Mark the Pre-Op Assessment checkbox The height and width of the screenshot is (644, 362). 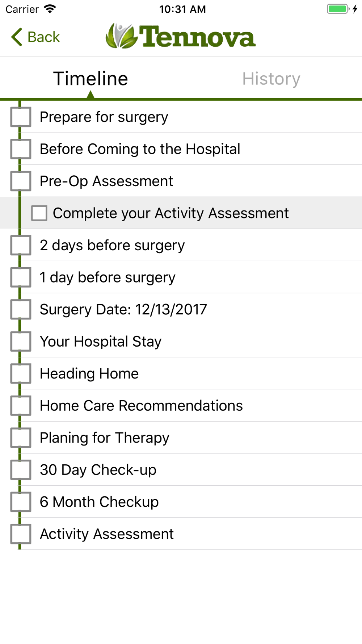point(21,181)
